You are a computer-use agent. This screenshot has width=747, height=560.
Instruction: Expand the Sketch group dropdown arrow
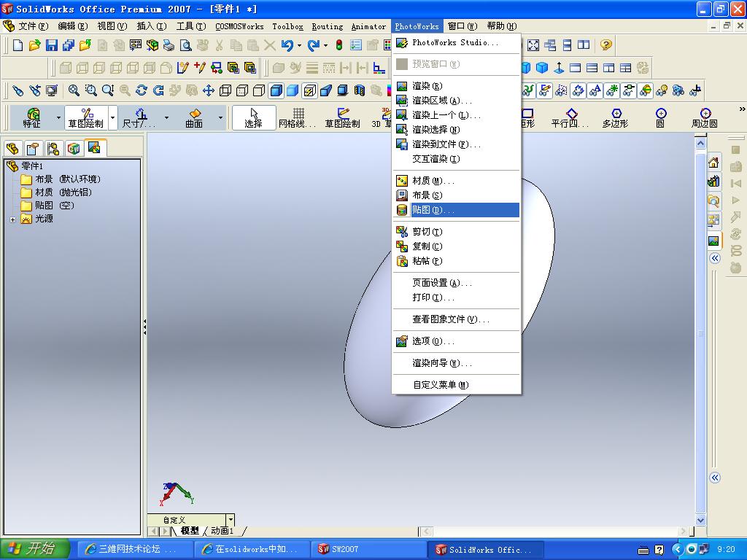click(113, 117)
